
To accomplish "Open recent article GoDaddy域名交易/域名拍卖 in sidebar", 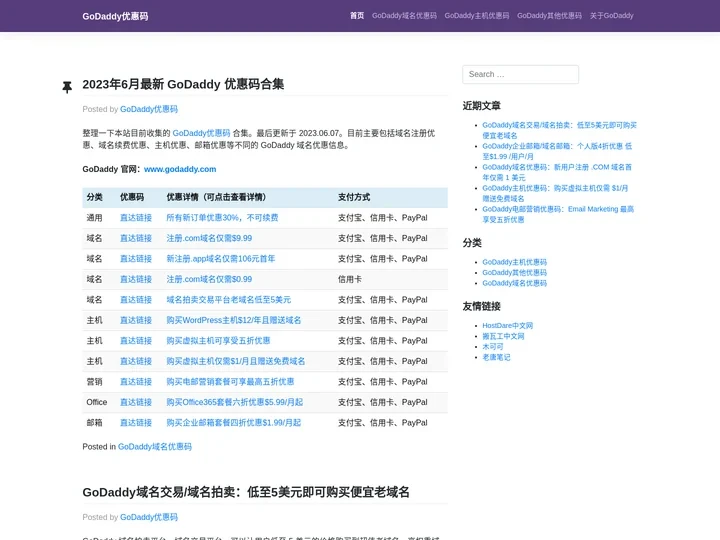I will click(x=559, y=130).
